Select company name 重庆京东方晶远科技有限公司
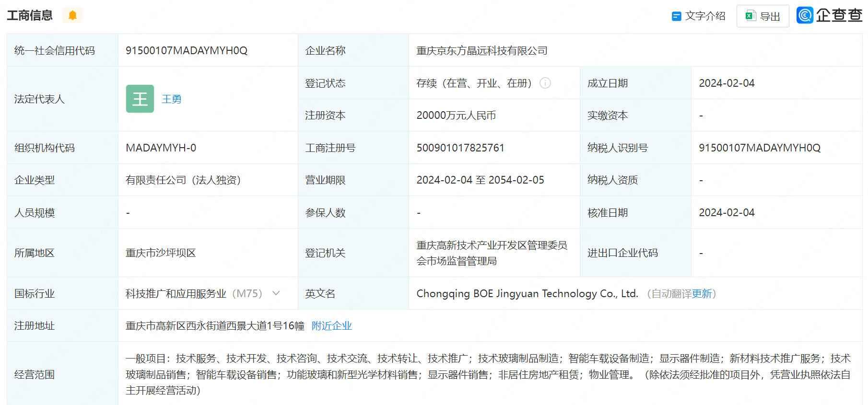 (x=482, y=51)
